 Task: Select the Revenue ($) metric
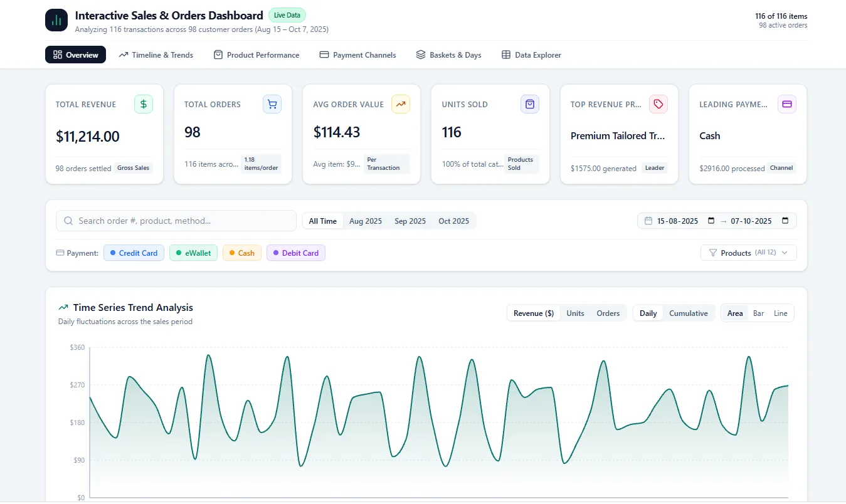click(534, 313)
